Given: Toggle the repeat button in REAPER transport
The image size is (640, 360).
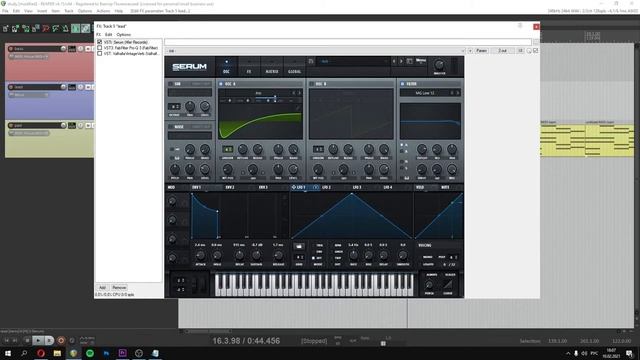Looking at the screenshot, I should tap(72, 340).
